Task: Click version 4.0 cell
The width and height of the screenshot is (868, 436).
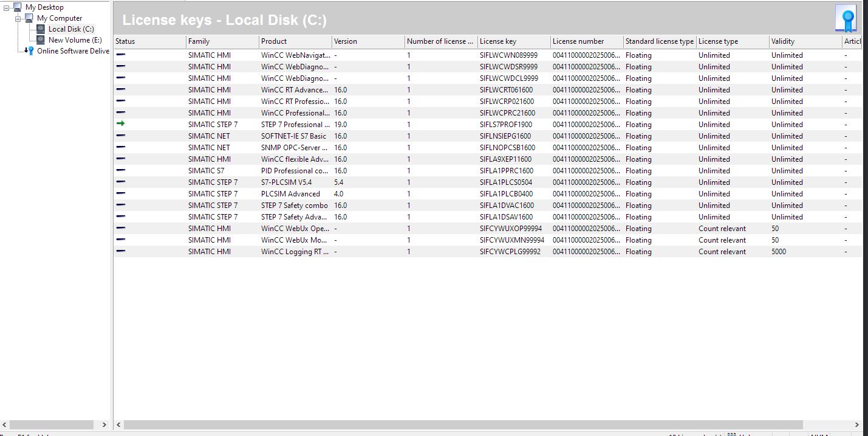Action: (338, 194)
